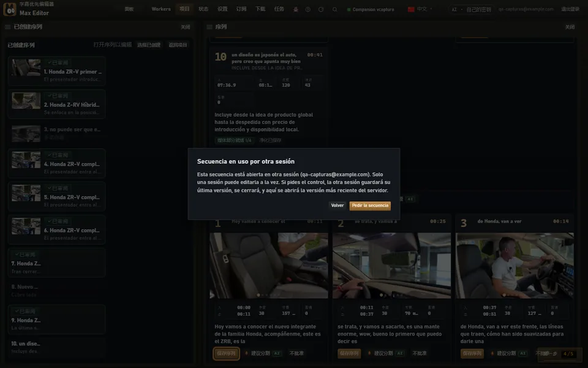This screenshot has height=368, width=588.
Task: Click the 返回项目 button
Action: 178,45
